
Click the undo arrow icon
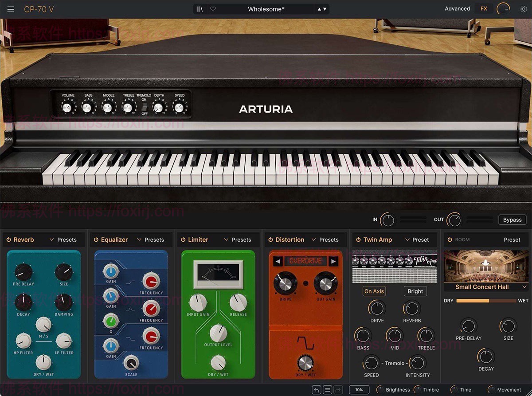(317, 389)
